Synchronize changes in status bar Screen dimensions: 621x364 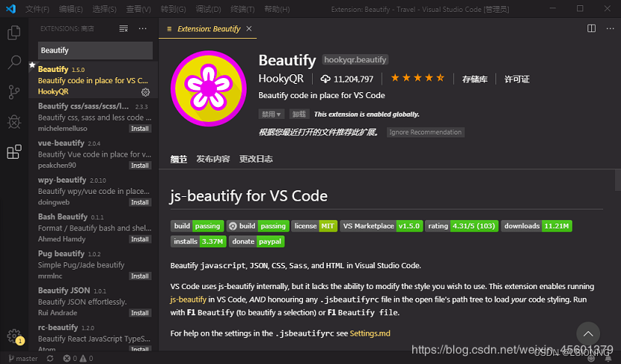click(x=50, y=359)
